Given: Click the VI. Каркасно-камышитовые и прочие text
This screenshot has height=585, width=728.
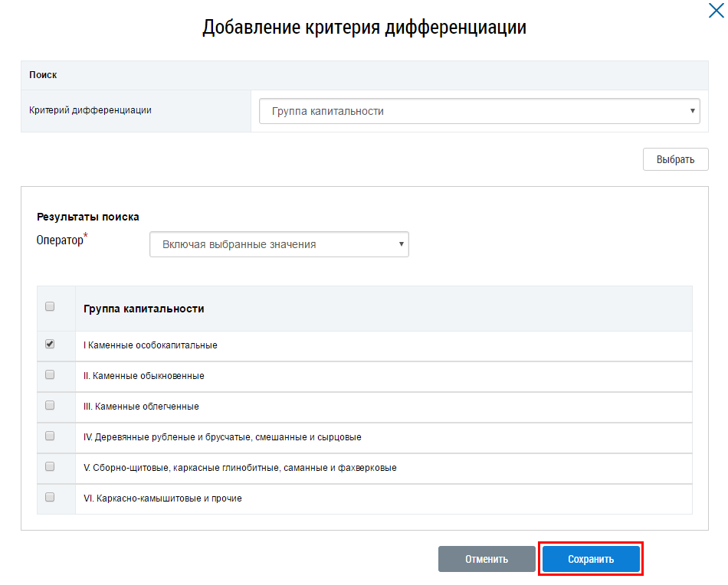Looking at the screenshot, I should (162, 498).
